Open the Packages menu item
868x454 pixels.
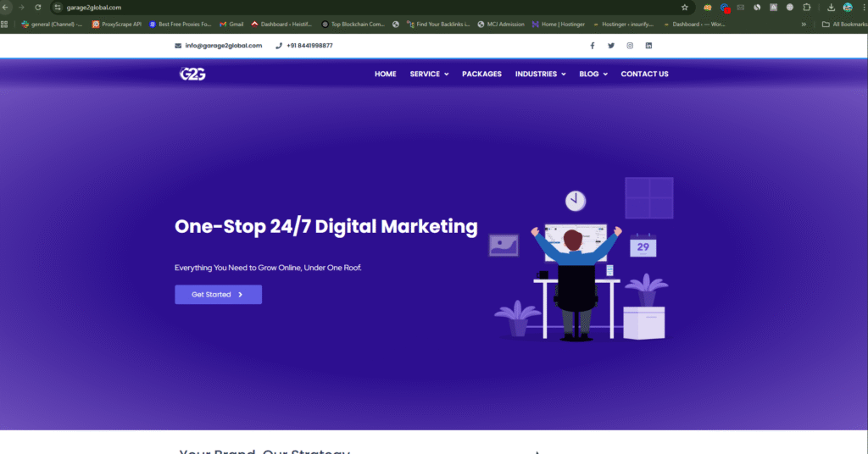pos(481,75)
